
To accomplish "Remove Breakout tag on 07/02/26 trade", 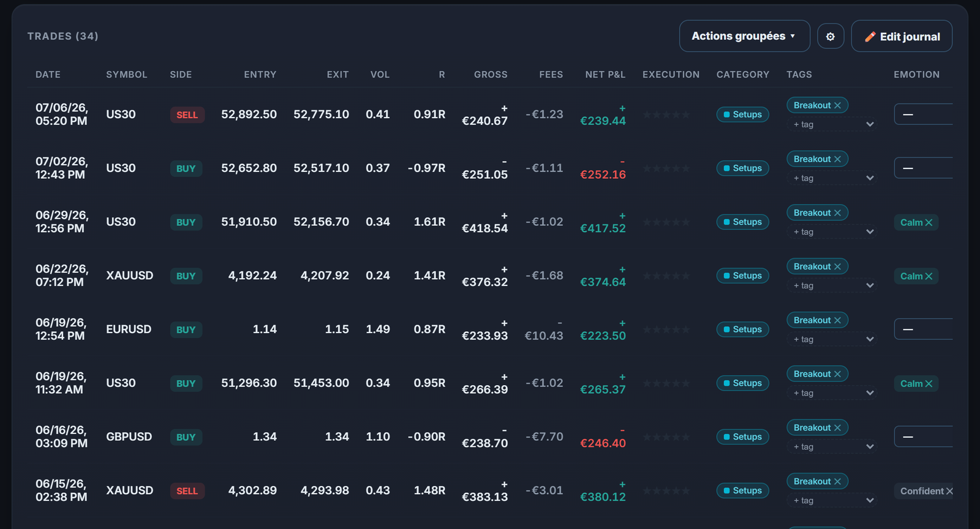I will [x=837, y=159].
